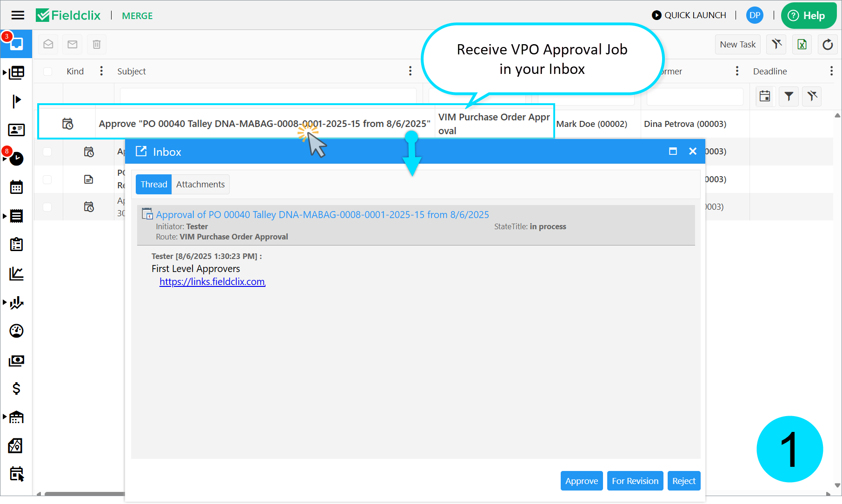The image size is (842, 504).
Task: Apply filter with the Deadline funnel icon
Action: pyautogui.click(x=789, y=96)
